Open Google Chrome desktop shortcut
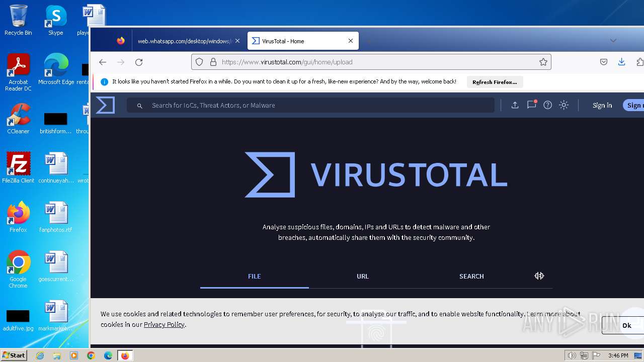The image size is (644, 362). 18,269
